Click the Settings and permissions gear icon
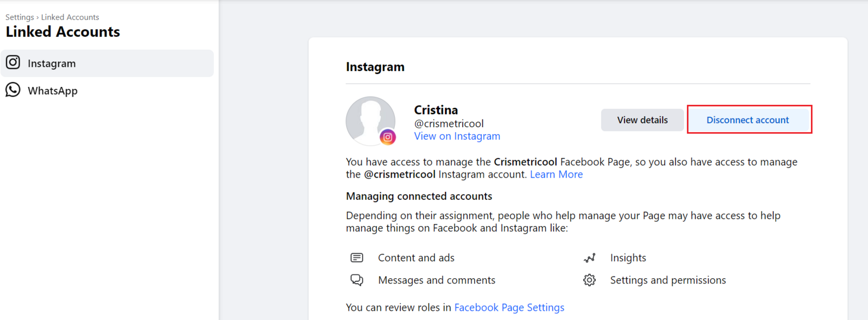Screen dimensions: 868x320 click(x=590, y=280)
